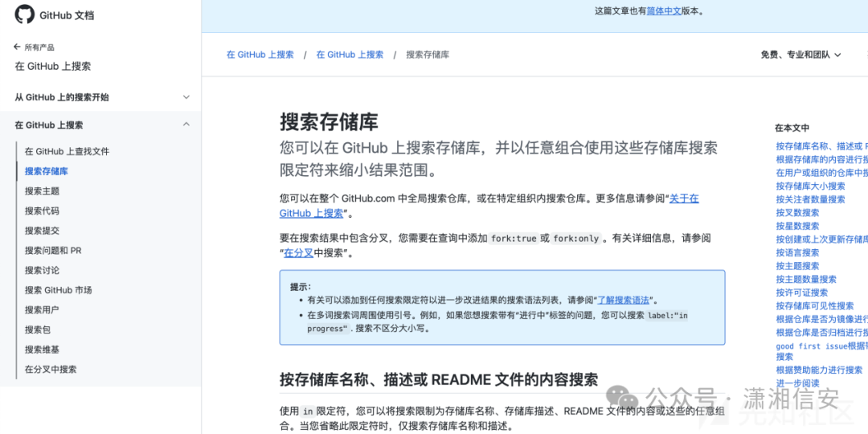The height and width of the screenshot is (434, 868).
Task: Open 在分叉中搜索 sidebar item
Action: [51, 369]
